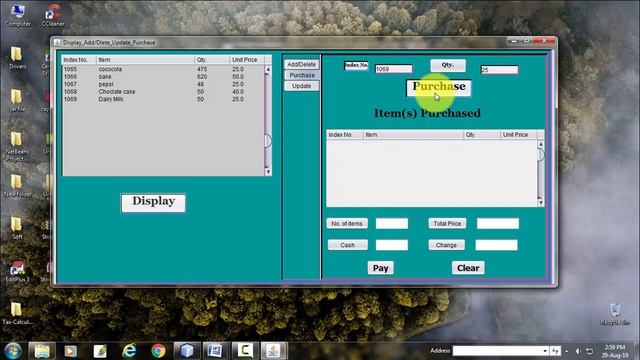Viewport: 640px width, 360px height.
Task: Click the Qty. button above Purchase
Action: pyautogui.click(x=448, y=65)
